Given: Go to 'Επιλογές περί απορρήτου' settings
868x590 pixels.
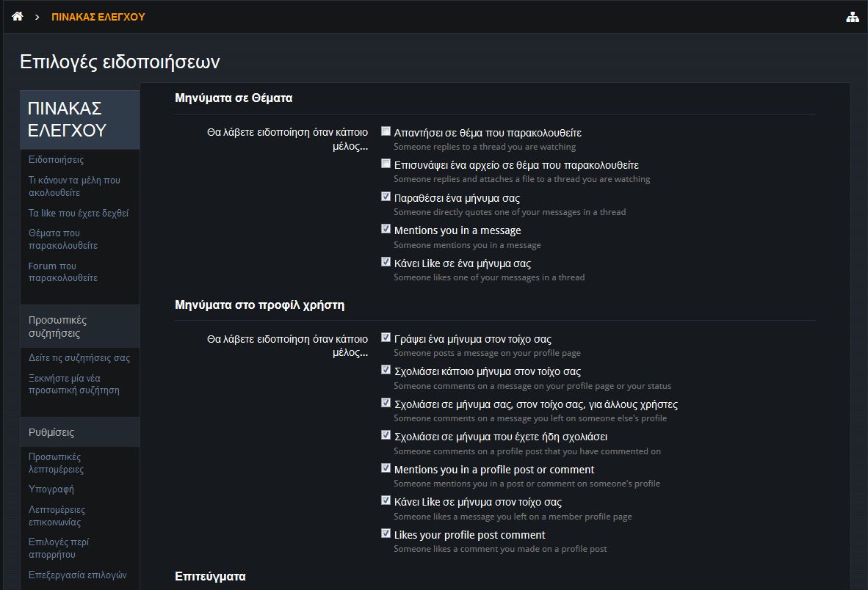Looking at the screenshot, I should pos(58,548).
